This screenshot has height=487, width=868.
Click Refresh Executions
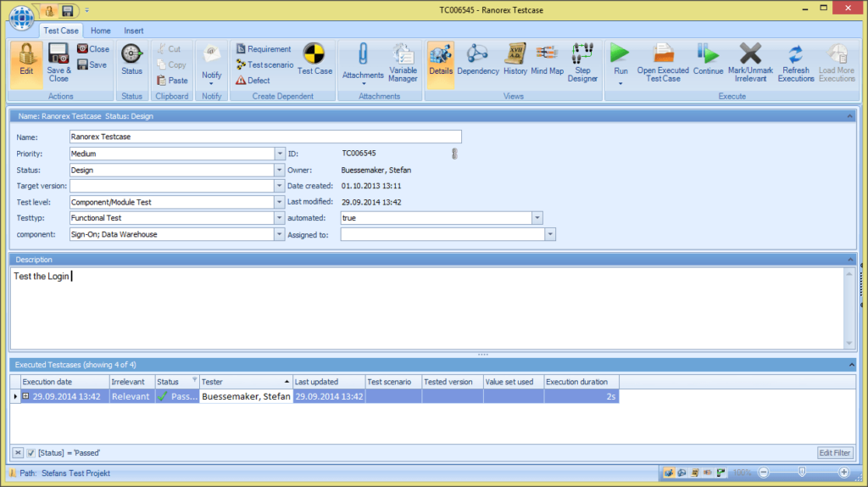(795, 63)
